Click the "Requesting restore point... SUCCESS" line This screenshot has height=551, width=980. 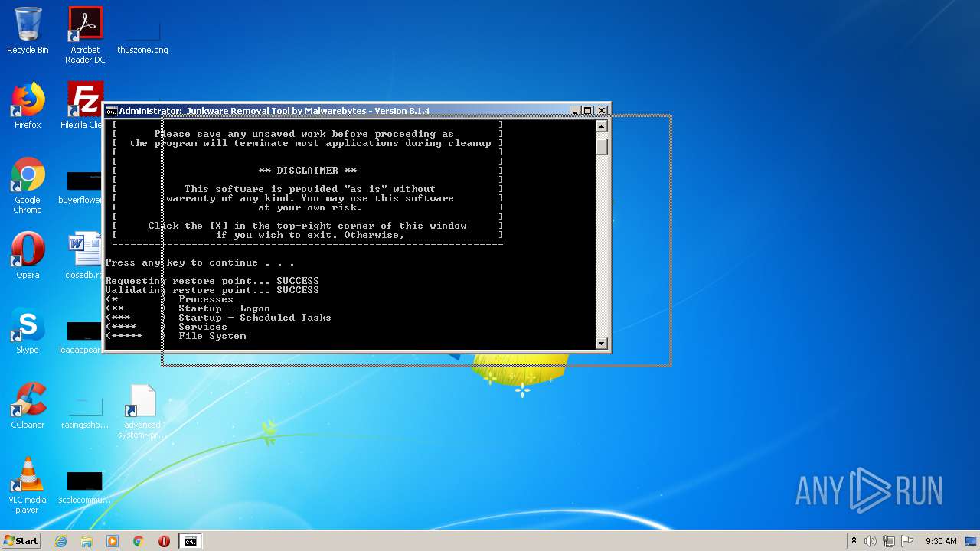click(x=212, y=281)
